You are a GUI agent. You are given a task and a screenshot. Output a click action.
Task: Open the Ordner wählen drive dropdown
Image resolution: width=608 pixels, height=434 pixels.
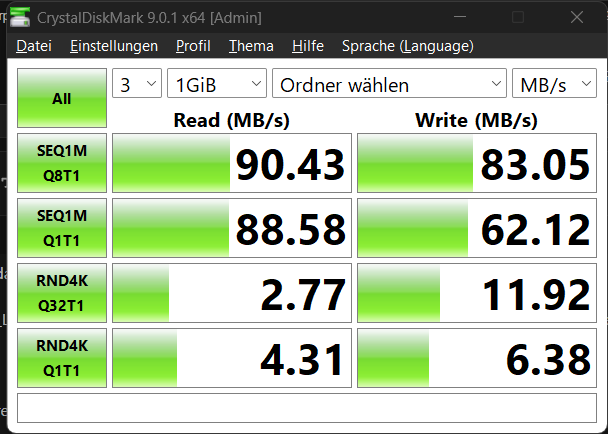[x=389, y=83]
